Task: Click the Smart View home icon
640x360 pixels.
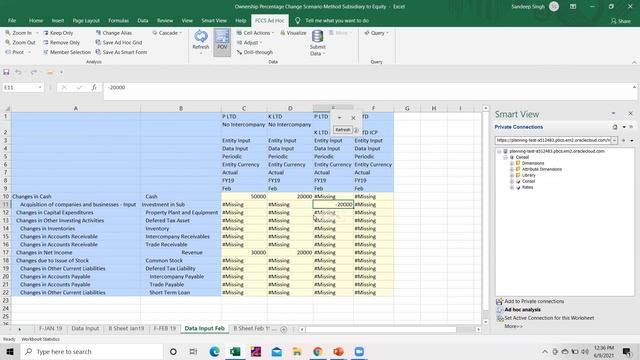Action: click(615, 127)
